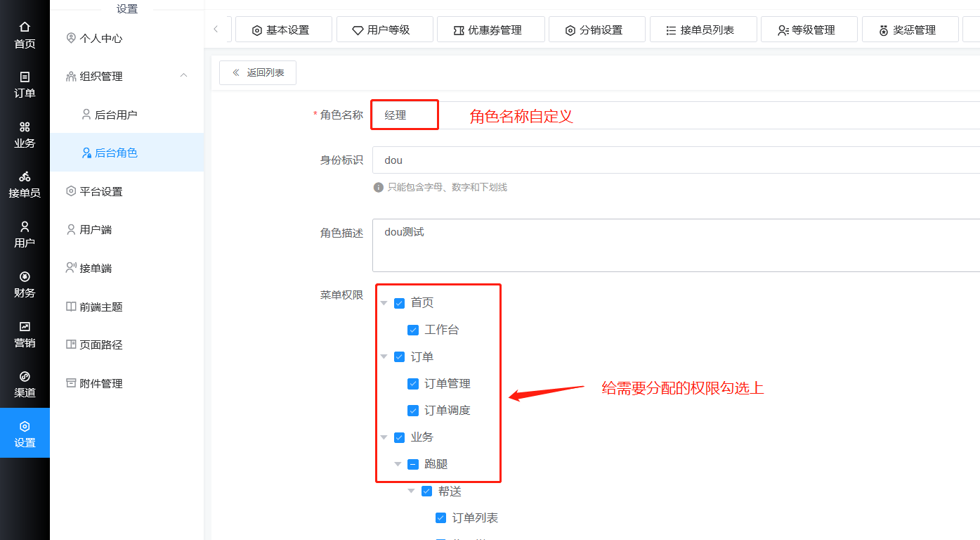The height and width of the screenshot is (540, 980).
Task: Click the 分销设置 tab icon
Action: tap(570, 30)
